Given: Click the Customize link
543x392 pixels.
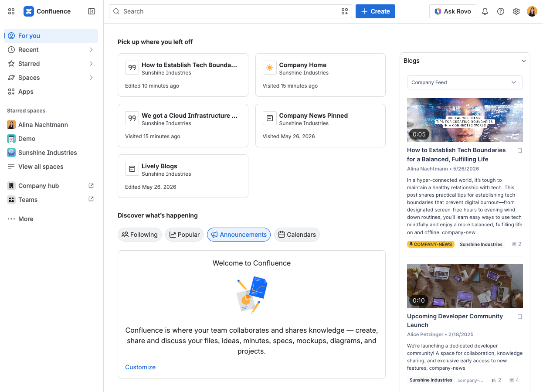Looking at the screenshot, I should [x=140, y=367].
